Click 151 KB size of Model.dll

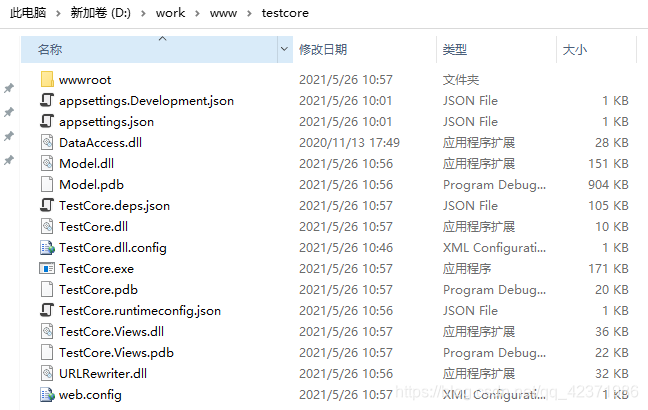click(x=608, y=164)
